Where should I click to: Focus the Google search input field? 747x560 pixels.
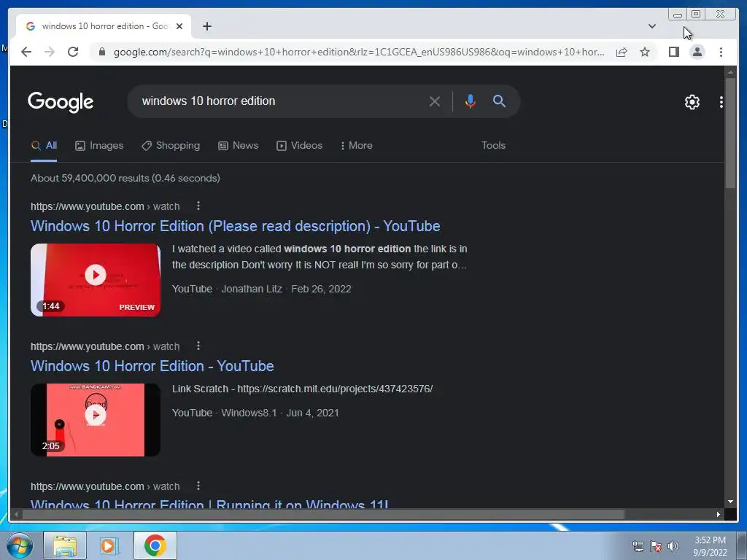click(x=281, y=101)
